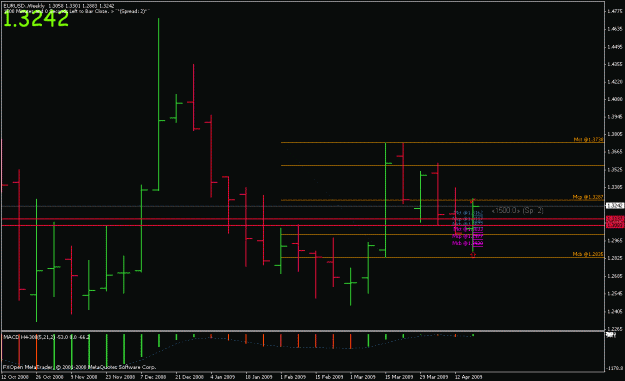Click the tallest green price bar reaching the chart top
625x381 pixels.
[x=159, y=104]
